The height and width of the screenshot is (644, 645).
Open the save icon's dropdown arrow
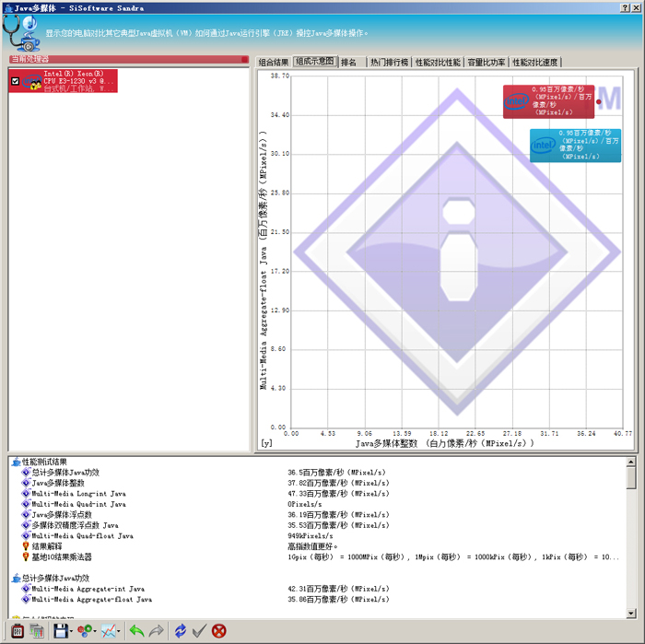point(71,631)
